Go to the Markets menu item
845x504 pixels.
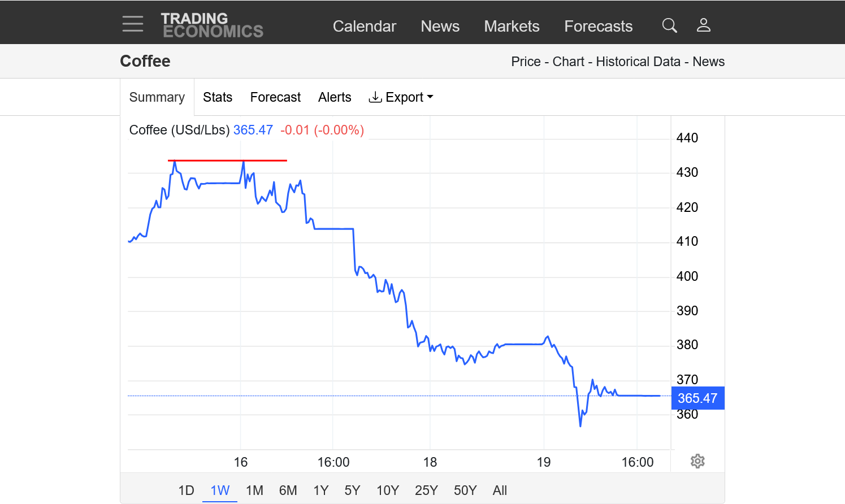click(x=512, y=26)
